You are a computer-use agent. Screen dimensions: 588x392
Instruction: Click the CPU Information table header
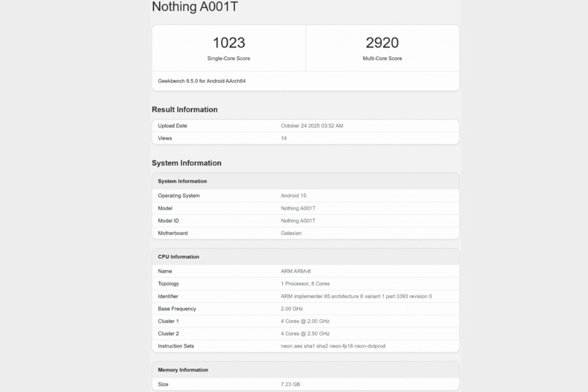click(178, 257)
